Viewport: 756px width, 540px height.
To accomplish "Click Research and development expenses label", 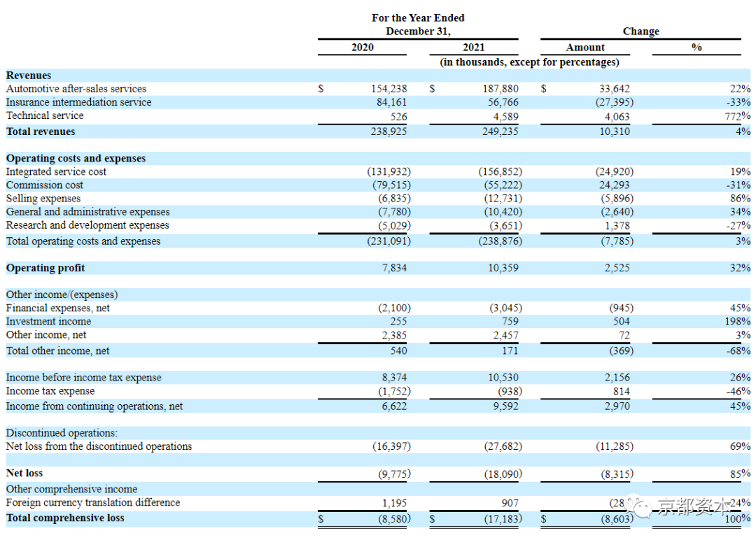I will (x=87, y=225).
